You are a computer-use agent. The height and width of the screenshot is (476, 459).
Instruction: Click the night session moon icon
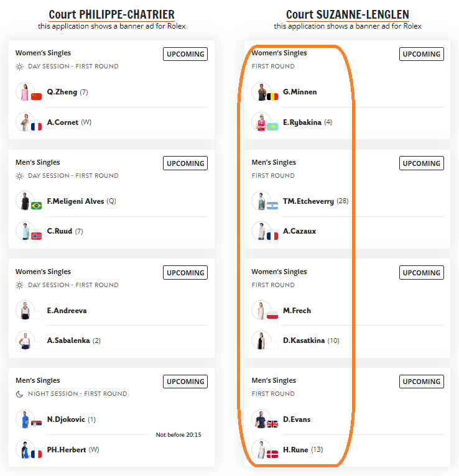[x=20, y=394]
